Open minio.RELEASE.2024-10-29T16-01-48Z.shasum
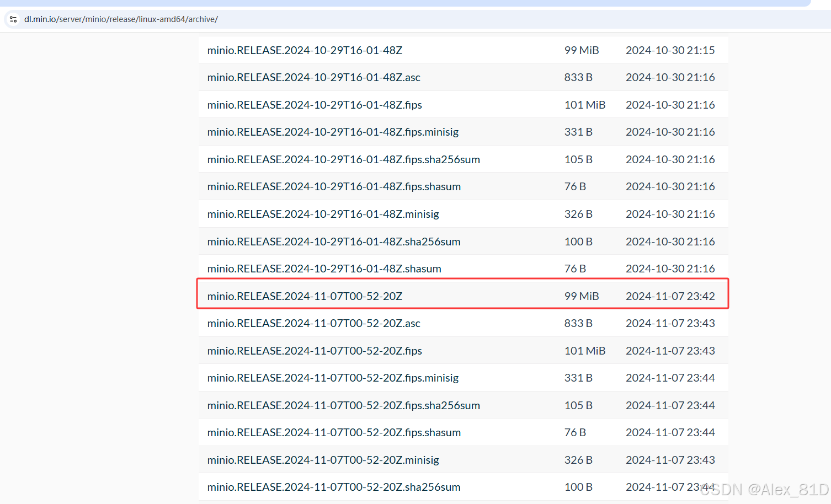Image resolution: width=831 pixels, height=504 pixels. click(x=324, y=269)
